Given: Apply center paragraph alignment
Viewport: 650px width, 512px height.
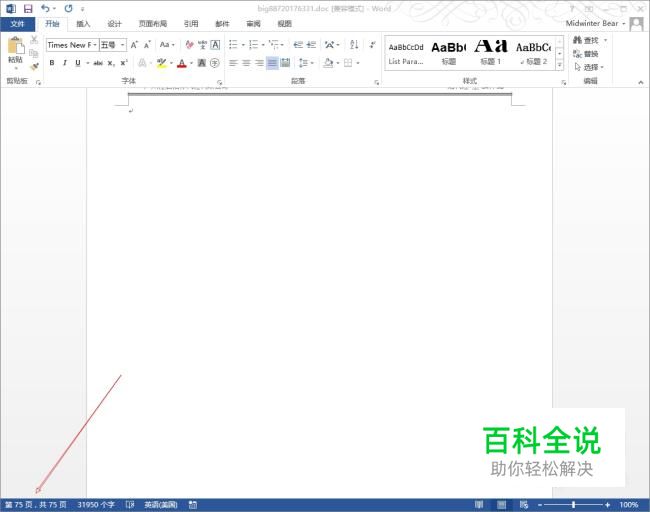Looking at the screenshot, I should [246, 62].
